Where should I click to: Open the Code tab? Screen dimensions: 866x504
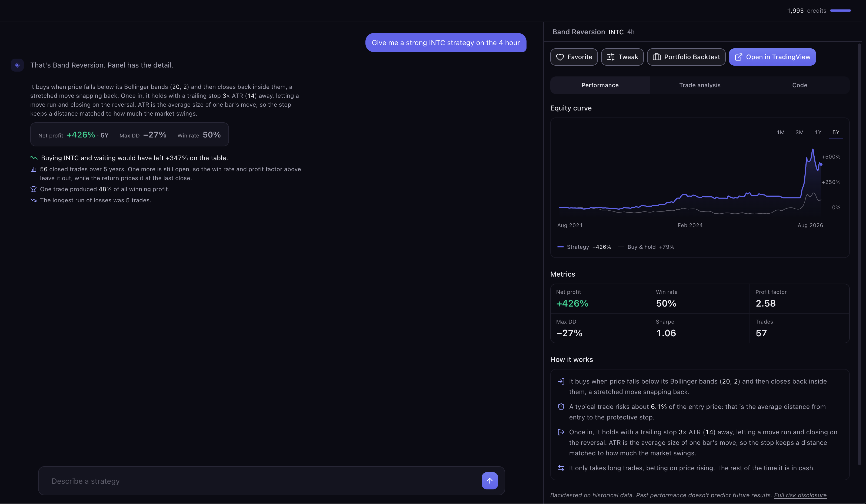coord(799,85)
